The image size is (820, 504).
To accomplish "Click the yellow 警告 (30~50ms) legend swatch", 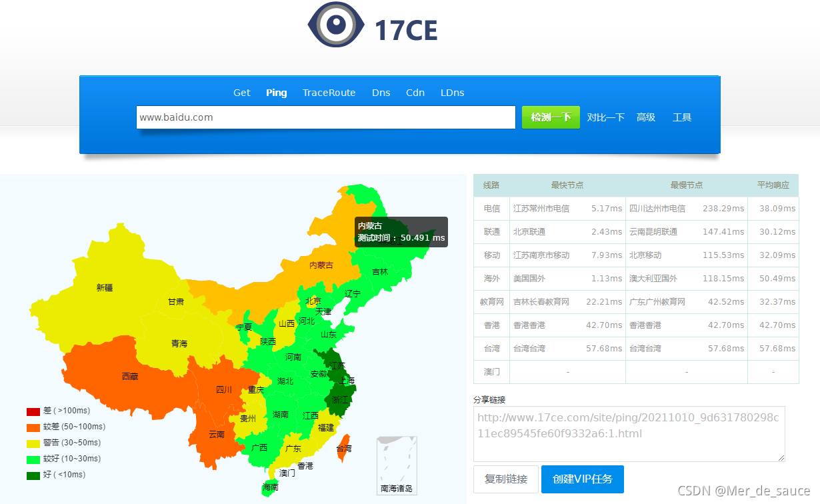I will (x=33, y=443).
